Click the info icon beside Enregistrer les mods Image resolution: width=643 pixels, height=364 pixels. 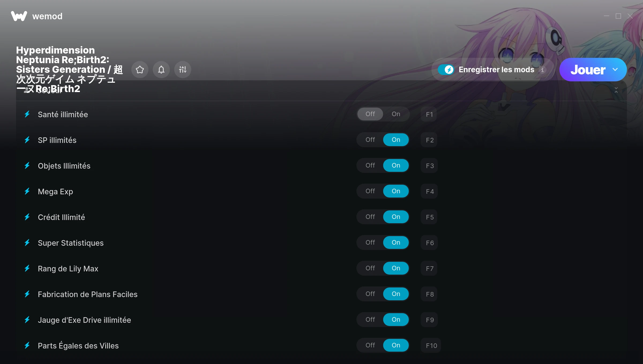coord(542,70)
